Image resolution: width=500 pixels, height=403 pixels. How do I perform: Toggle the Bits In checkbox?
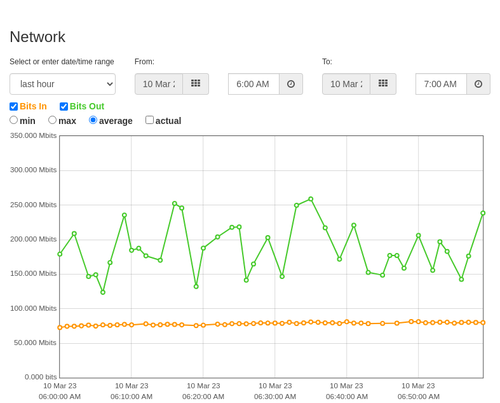14,106
